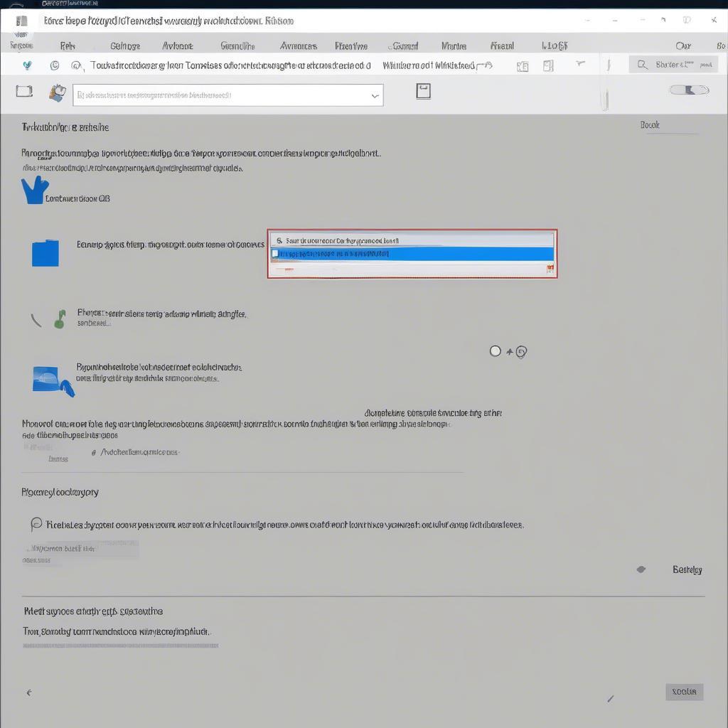Image resolution: width=728 pixels, height=728 pixels.
Task: Open the 'Avlonat' ribbon tab
Action: coord(177,46)
